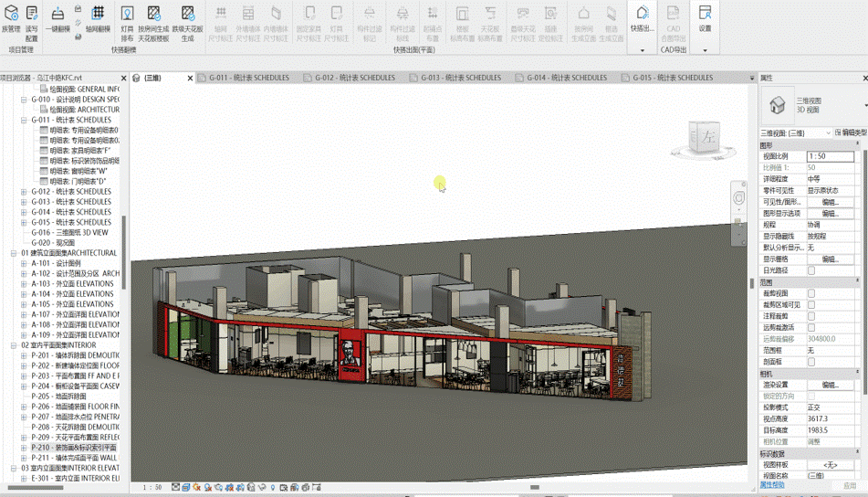Image resolution: width=868 pixels, height=497 pixels.
Task: Click the 跌级天花板生成 icon
Action: click(187, 15)
